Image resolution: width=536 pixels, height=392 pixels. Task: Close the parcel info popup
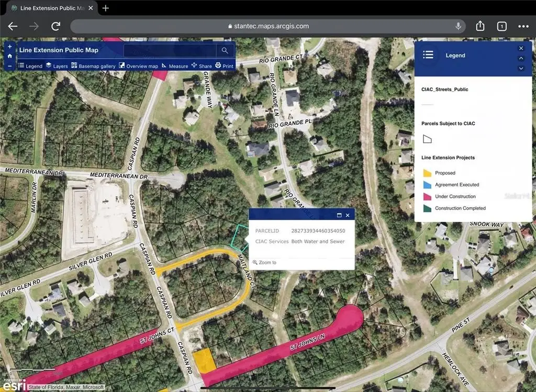point(348,215)
